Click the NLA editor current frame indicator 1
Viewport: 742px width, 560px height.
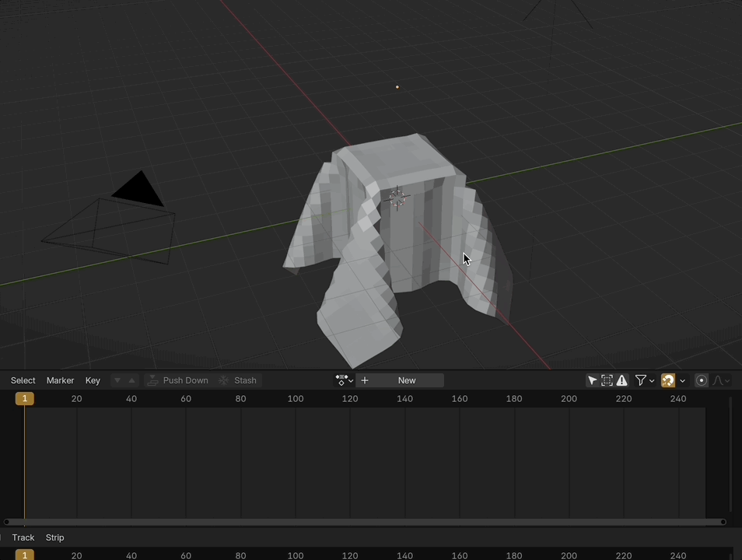point(25,555)
